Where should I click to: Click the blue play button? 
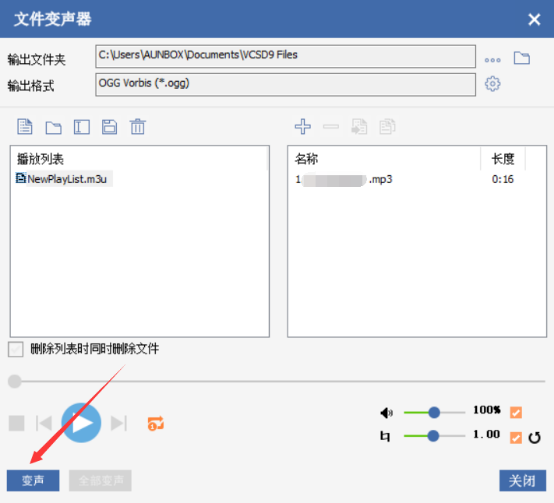[x=81, y=423]
